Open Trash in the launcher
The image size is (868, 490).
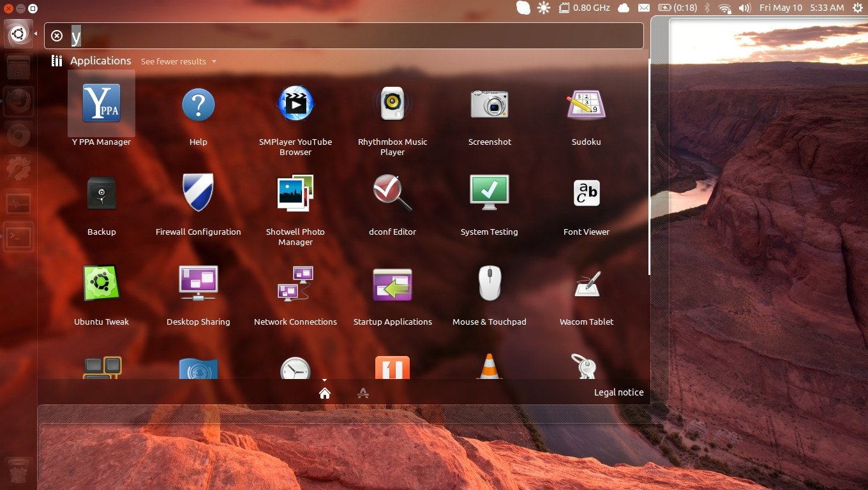19,471
